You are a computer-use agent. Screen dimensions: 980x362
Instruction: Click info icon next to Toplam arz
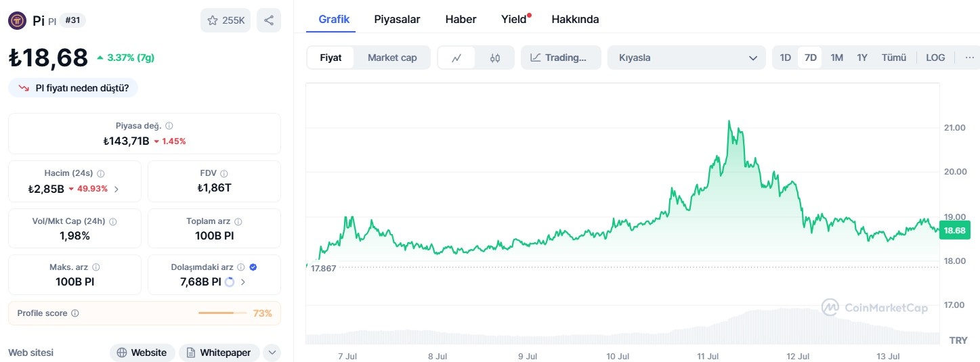[x=238, y=221]
